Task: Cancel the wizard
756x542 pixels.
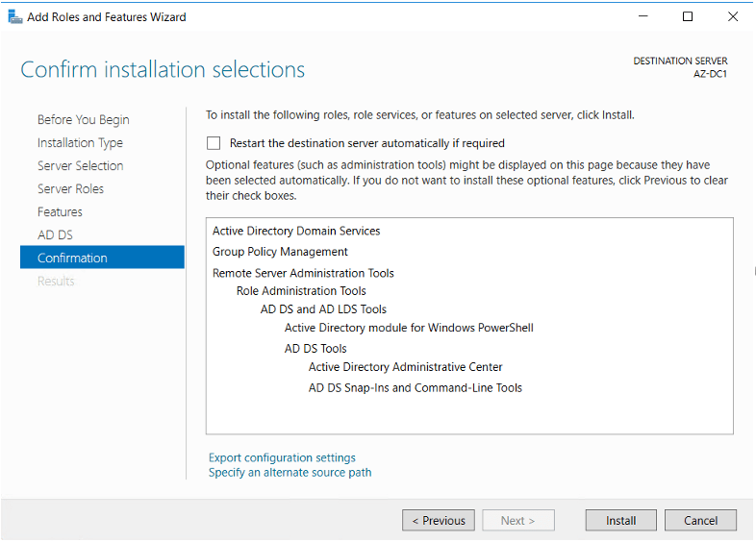Action: tap(700, 521)
